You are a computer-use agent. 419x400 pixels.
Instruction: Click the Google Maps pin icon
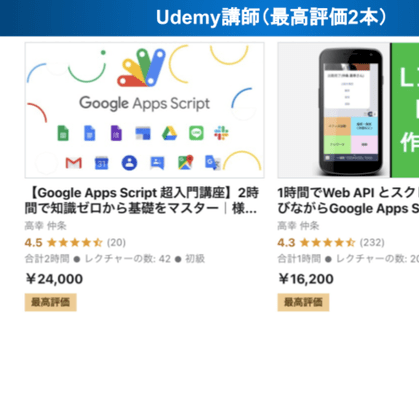coord(186,162)
